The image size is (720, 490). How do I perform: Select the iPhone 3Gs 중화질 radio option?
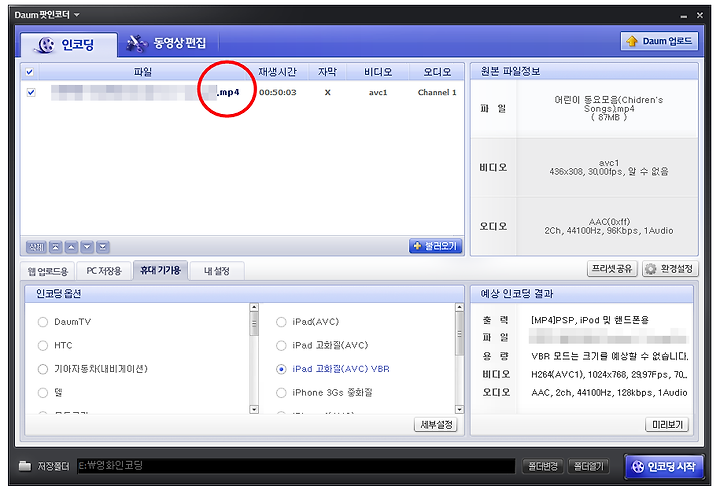click(x=281, y=393)
